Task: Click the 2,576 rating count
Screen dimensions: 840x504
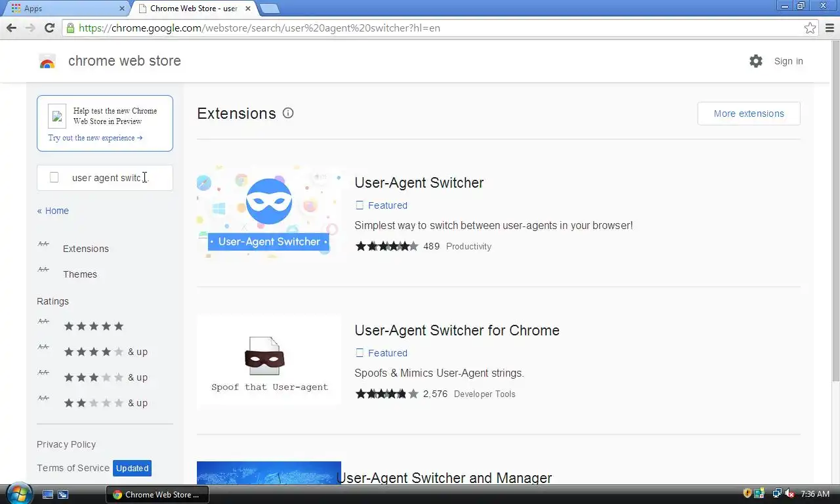Action: tap(435, 394)
